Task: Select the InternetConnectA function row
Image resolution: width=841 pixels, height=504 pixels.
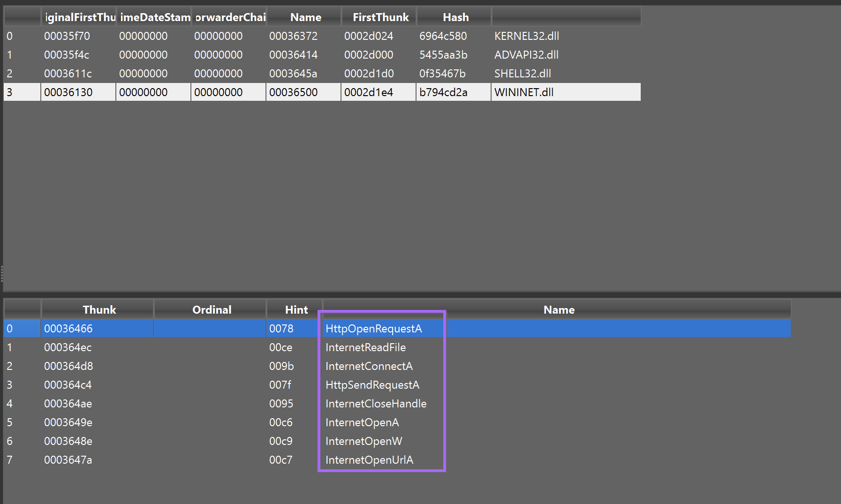Action: [x=369, y=366]
